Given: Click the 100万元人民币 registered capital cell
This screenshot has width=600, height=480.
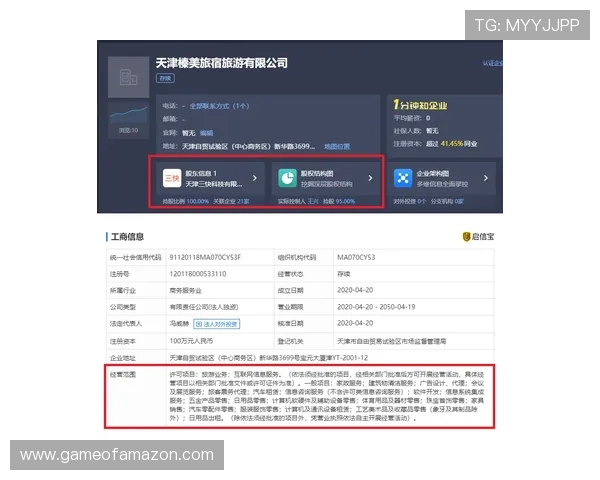Looking at the screenshot, I should [191, 341].
